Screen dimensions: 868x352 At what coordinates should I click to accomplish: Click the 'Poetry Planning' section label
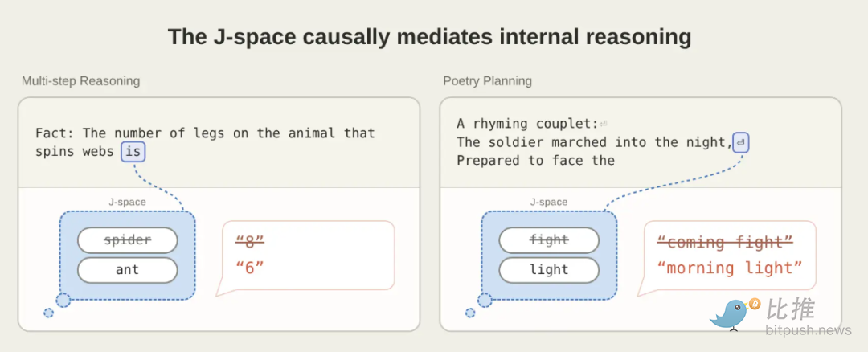487,81
